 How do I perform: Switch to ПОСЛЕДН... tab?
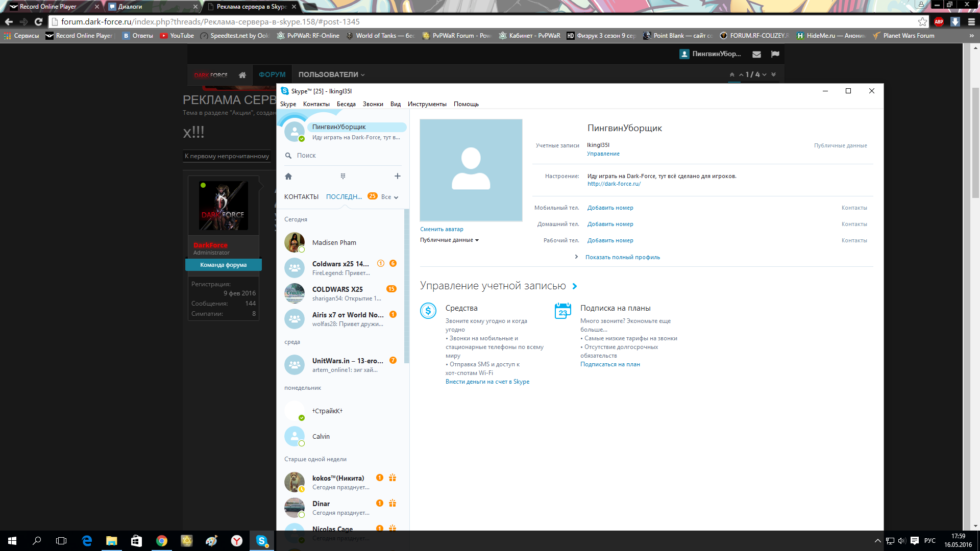pyautogui.click(x=344, y=197)
